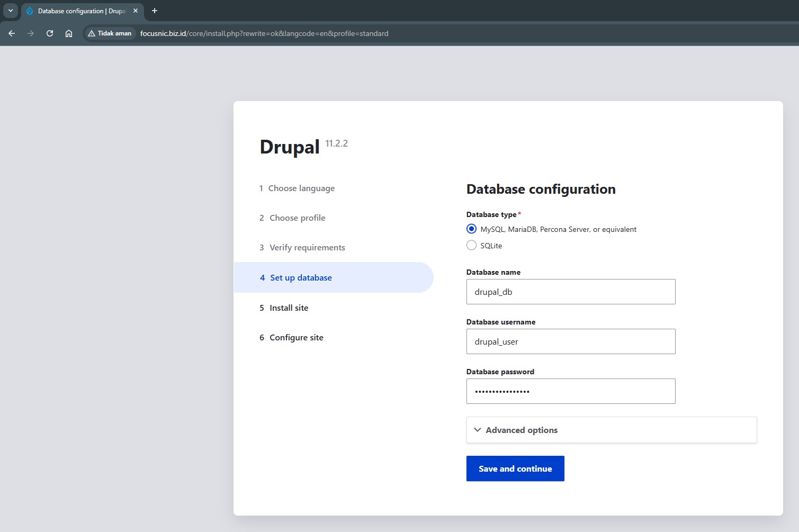Click the Save and continue button
This screenshot has height=532, width=799.
(x=515, y=468)
